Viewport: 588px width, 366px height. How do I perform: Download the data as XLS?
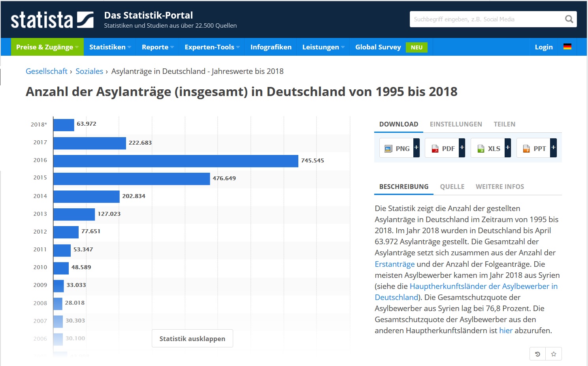point(488,148)
